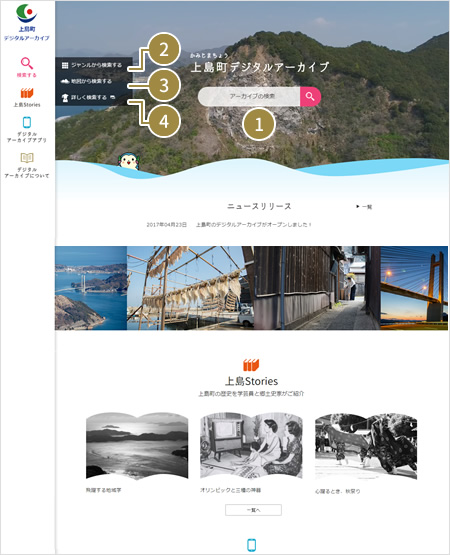450x555 pixels.
Task: Click the 上島Stories section heading
Action: click(x=251, y=381)
